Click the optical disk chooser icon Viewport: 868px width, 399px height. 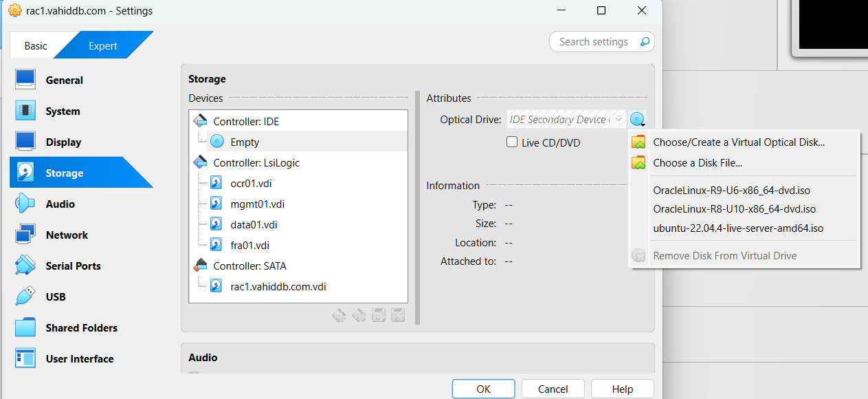[x=638, y=120]
